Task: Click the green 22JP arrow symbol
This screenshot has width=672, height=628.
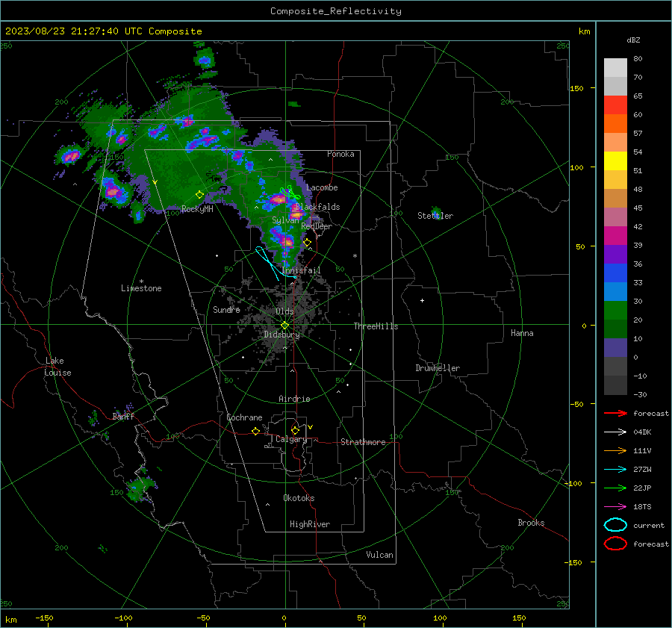Action: click(615, 488)
